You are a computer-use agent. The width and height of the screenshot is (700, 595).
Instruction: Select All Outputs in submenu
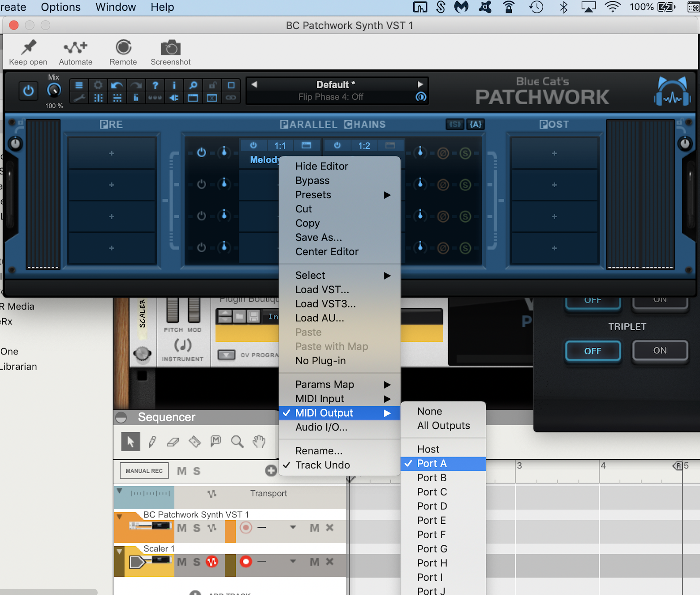click(443, 426)
